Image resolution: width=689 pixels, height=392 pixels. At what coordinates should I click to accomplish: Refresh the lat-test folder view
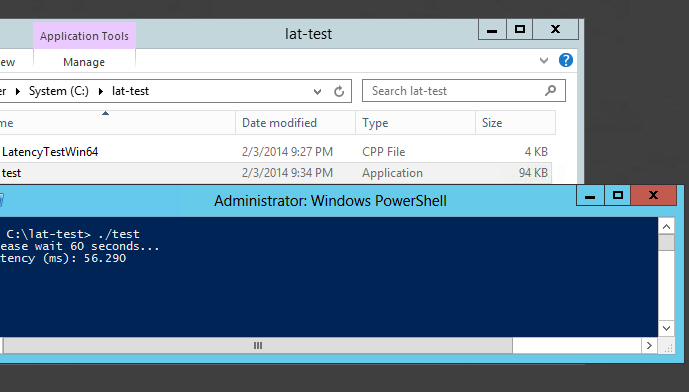pos(339,91)
